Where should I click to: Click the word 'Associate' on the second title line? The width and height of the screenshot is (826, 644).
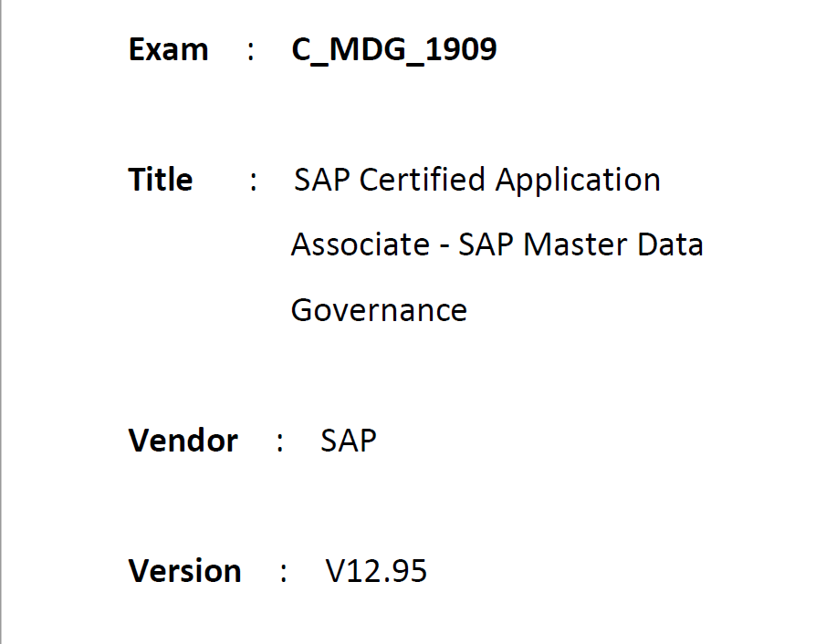point(361,244)
